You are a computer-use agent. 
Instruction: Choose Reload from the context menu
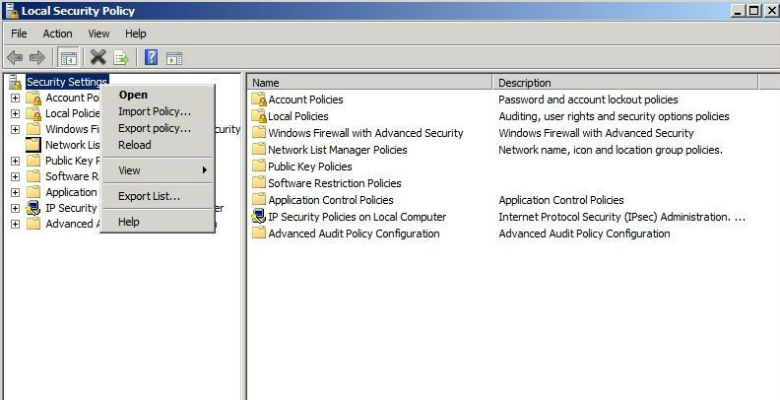[157, 145]
